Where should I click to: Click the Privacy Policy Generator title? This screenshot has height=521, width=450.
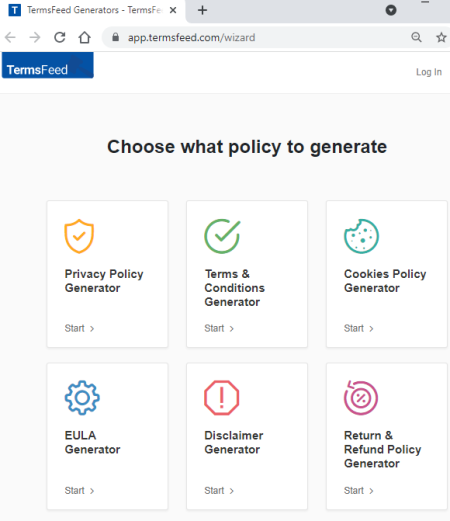tap(104, 281)
